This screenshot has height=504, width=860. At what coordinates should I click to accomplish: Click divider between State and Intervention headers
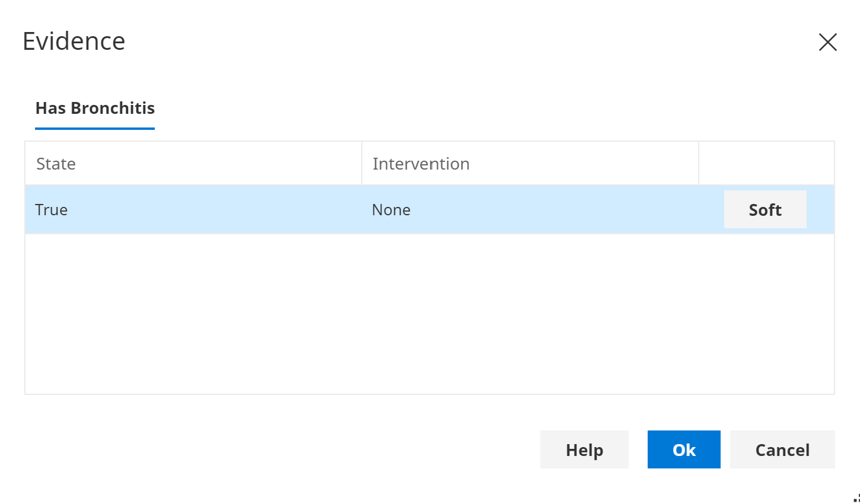click(x=362, y=164)
